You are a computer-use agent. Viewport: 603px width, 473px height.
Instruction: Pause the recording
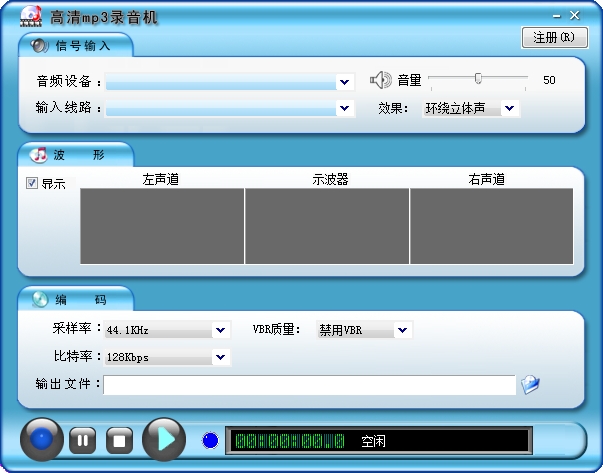[x=83, y=439]
